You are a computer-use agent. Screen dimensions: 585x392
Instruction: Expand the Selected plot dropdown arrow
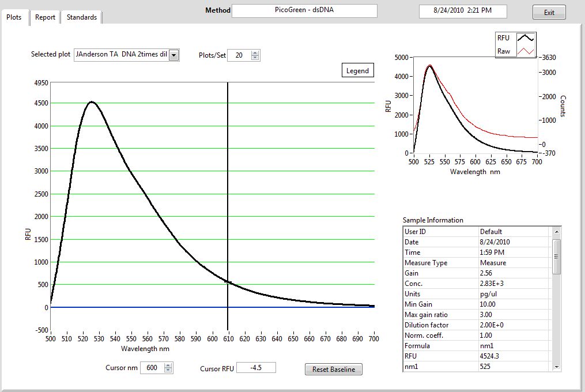click(x=174, y=55)
